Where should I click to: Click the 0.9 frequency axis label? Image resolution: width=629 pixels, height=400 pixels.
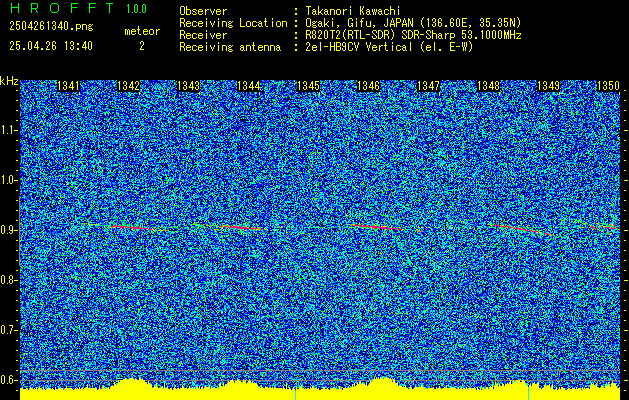8,230
